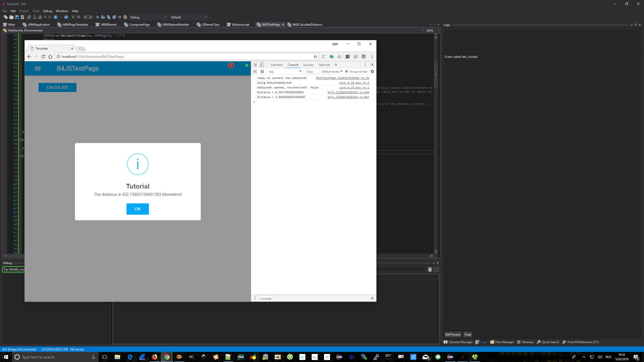Clear the DevTools console
644x362 pixels.
[262, 72]
